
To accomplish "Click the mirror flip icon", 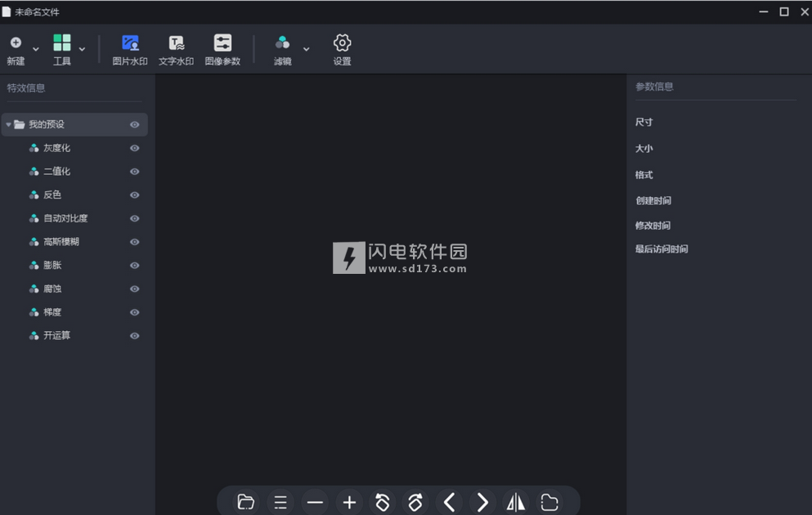I will pos(516,502).
